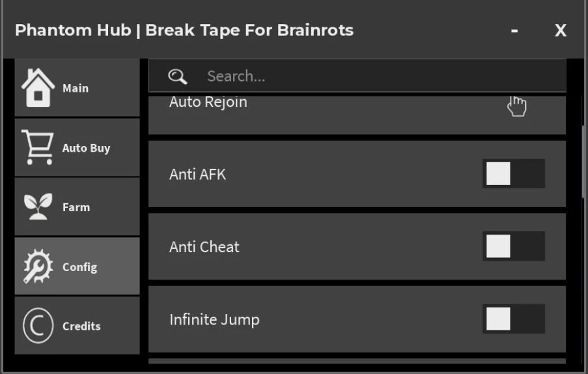The image size is (588, 374).
Task: Switch to the Auto Buy tab
Action: (86, 148)
